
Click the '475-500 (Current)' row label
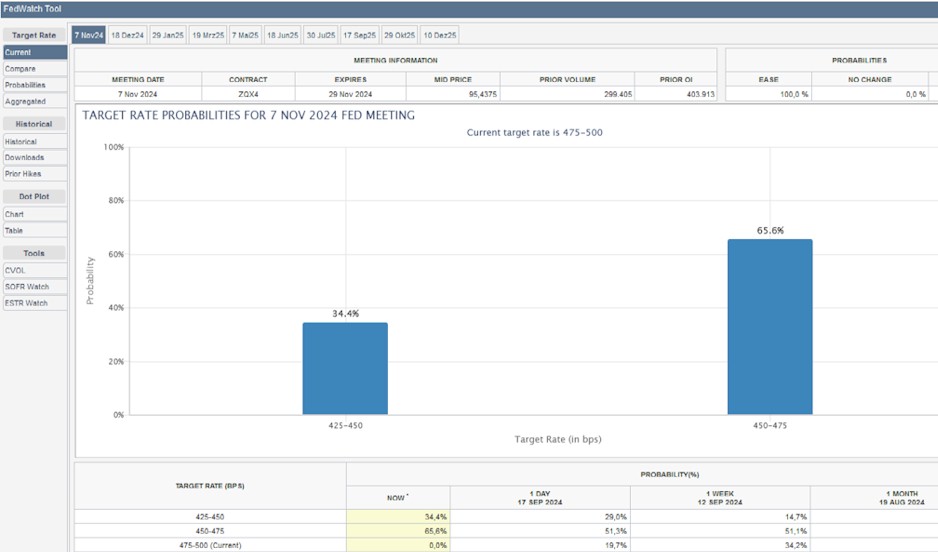coord(210,545)
